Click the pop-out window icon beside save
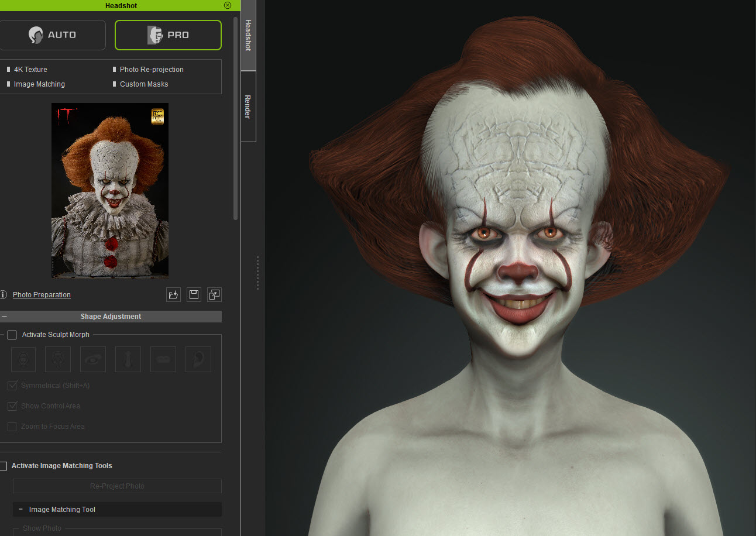Screen dimensions: 756x536 coord(214,295)
